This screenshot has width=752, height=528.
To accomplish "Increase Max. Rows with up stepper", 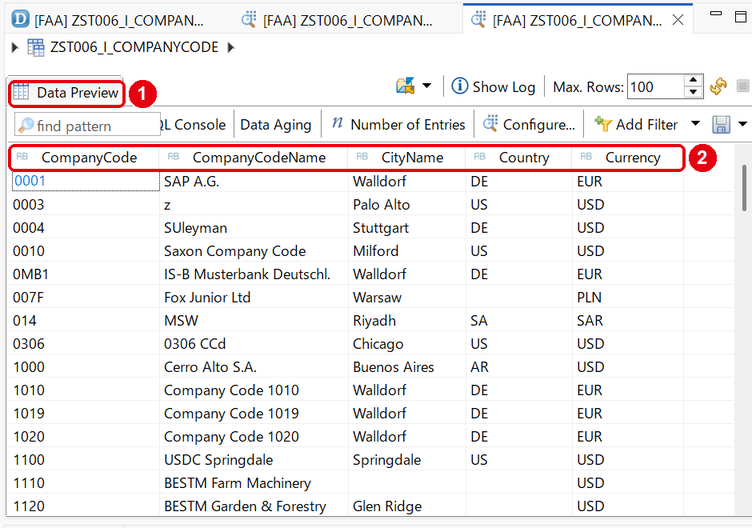I will pos(693,81).
